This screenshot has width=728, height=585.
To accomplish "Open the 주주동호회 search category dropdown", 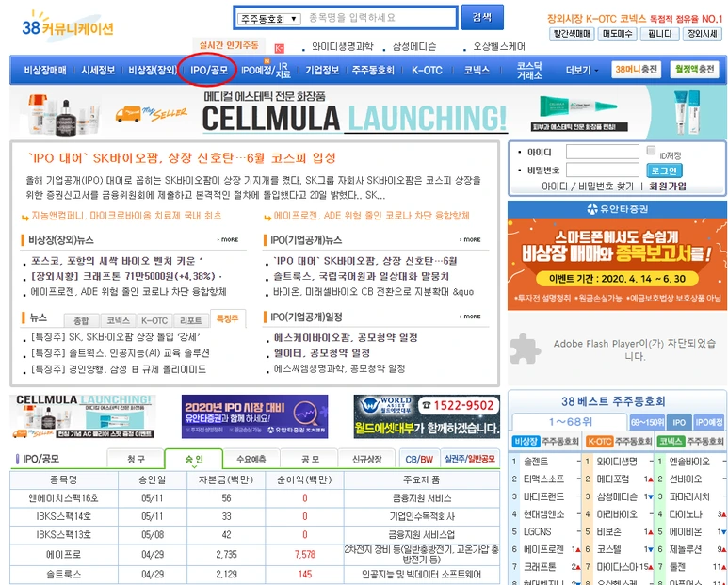I will pos(268,19).
